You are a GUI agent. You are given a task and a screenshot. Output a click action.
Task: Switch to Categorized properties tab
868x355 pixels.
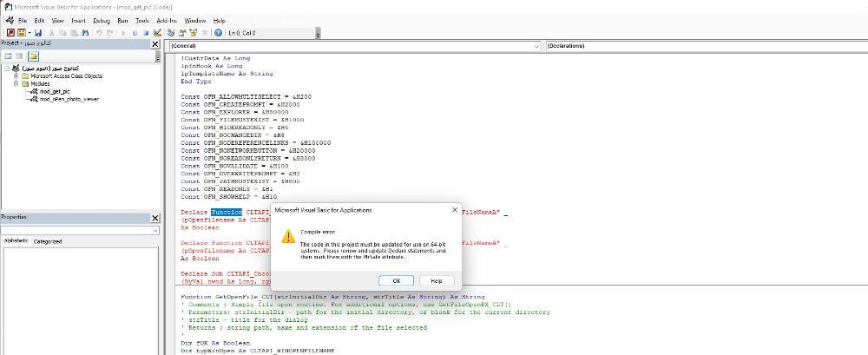48,241
